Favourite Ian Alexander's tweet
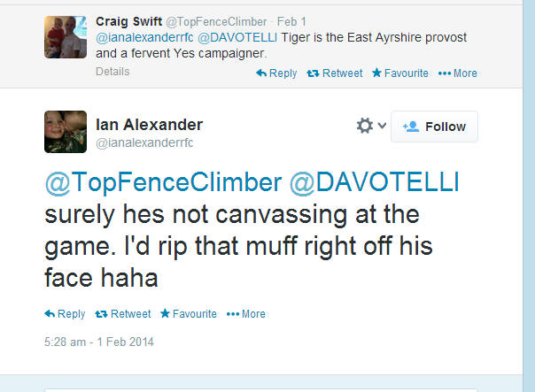 point(189,314)
